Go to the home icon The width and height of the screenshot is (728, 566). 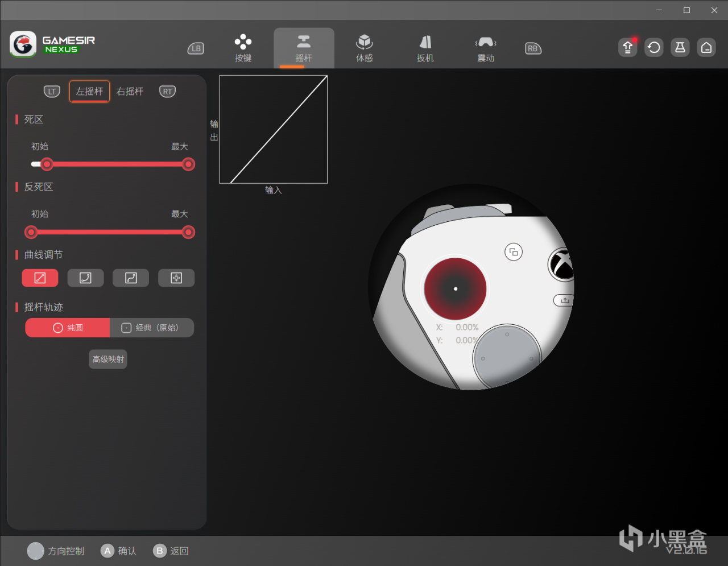click(706, 47)
